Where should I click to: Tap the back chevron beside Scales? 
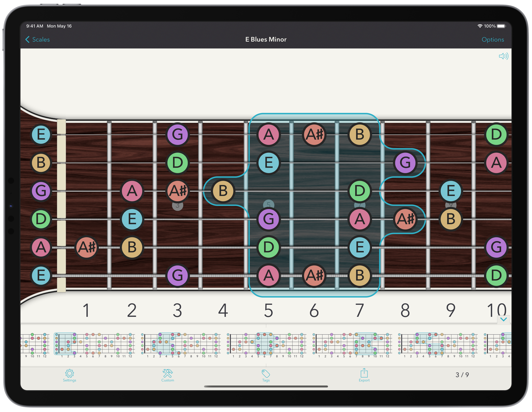tap(27, 39)
